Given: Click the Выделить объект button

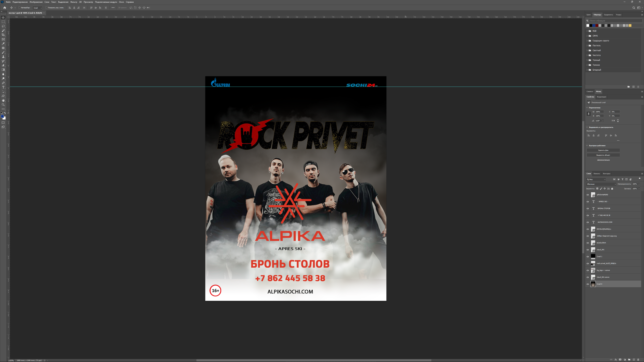Looking at the screenshot, I should (603, 155).
